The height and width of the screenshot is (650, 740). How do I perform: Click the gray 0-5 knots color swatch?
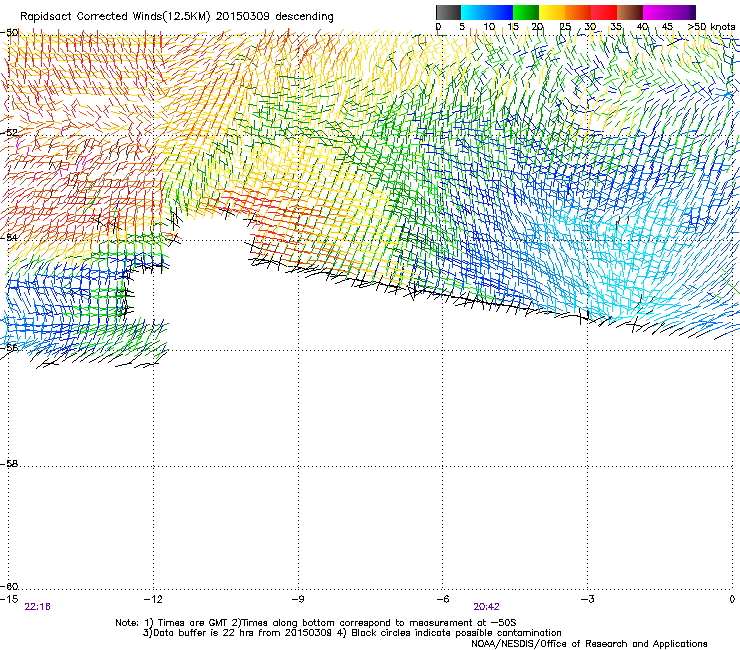(x=449, y=12)
